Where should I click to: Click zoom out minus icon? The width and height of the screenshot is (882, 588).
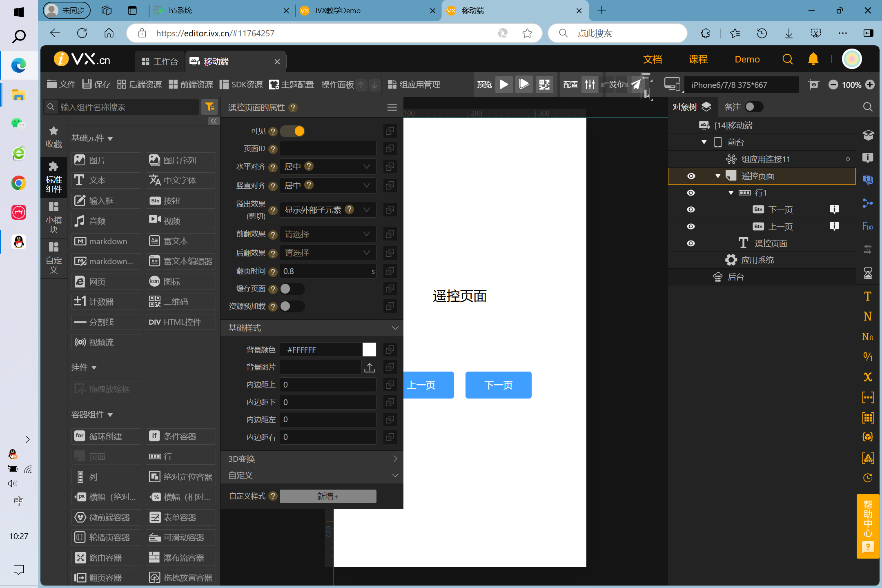point(833,85)
